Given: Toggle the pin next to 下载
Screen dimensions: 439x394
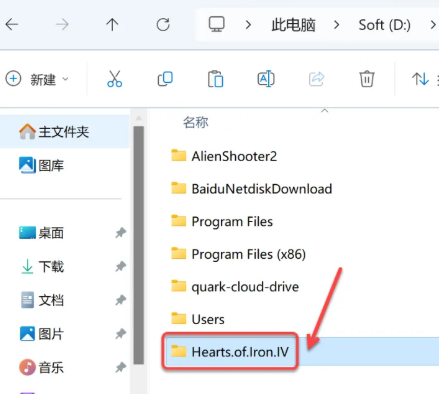Looking at the screenshot, I should [121, 266].
